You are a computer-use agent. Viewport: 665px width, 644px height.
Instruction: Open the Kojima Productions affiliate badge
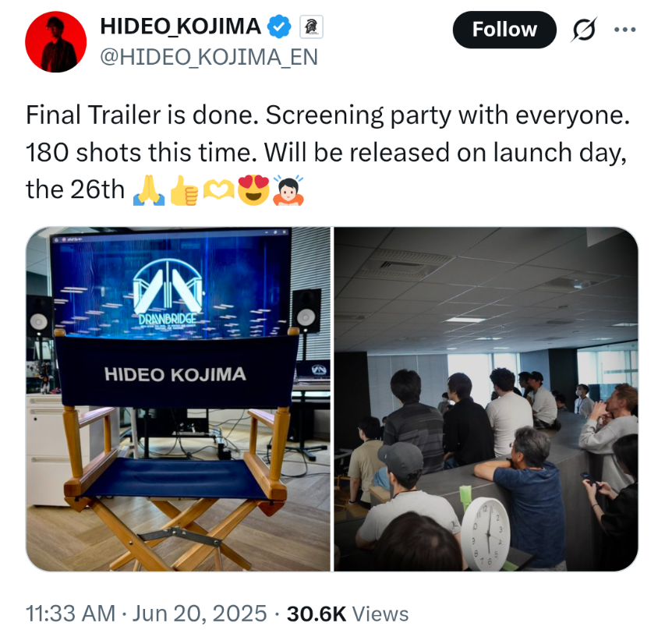click(x=311, y=27)
